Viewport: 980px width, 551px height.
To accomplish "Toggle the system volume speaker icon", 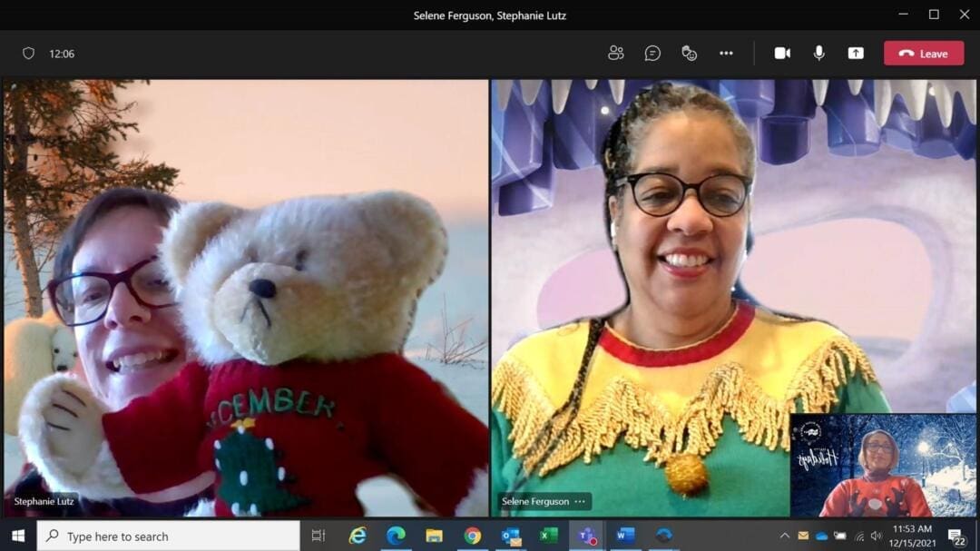I will coord(877,536).
